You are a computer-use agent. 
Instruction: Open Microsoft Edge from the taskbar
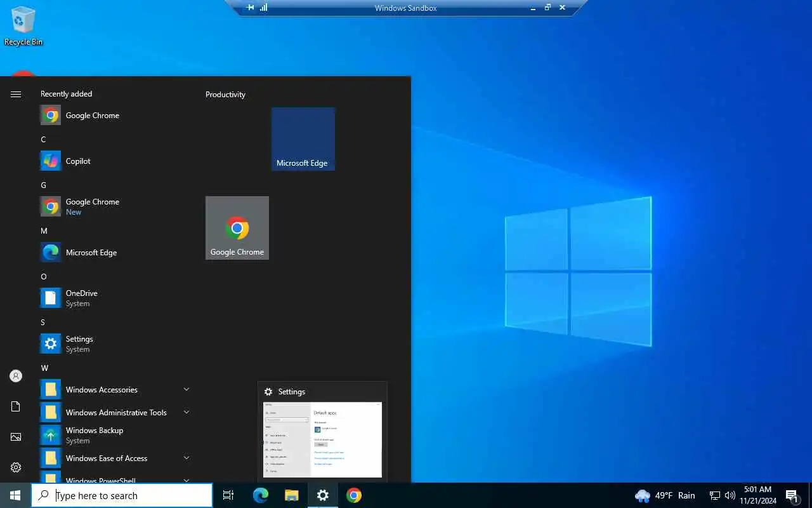[261, 495]
